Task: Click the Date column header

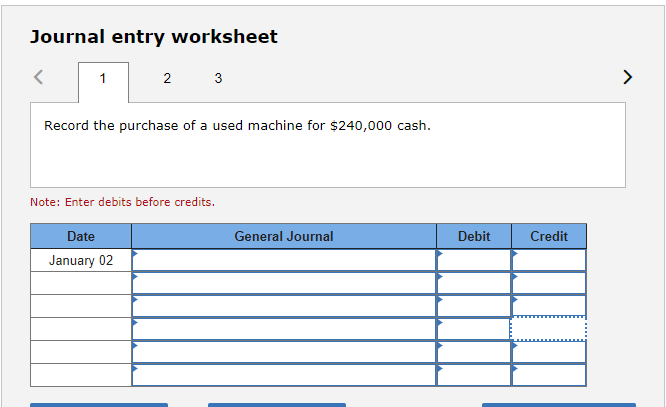Action: point(81,236)
